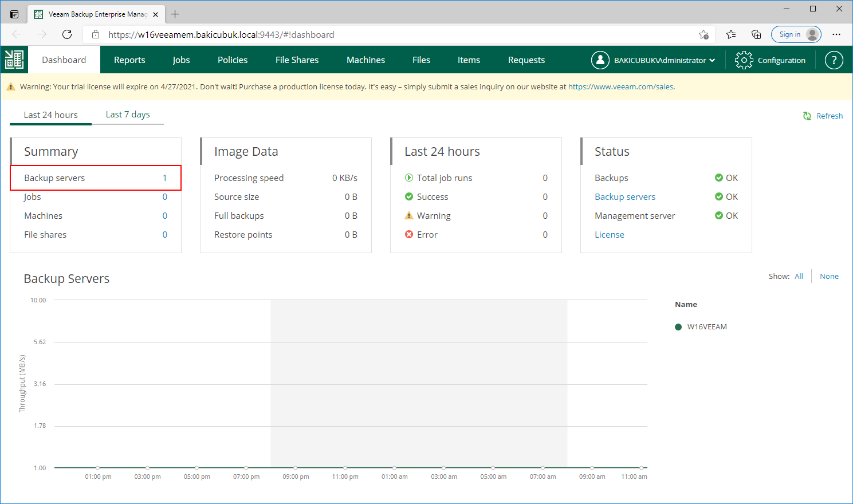Viewport: 853px width, 504px height.
Task: Open the Requests tab
Action: 526,60
